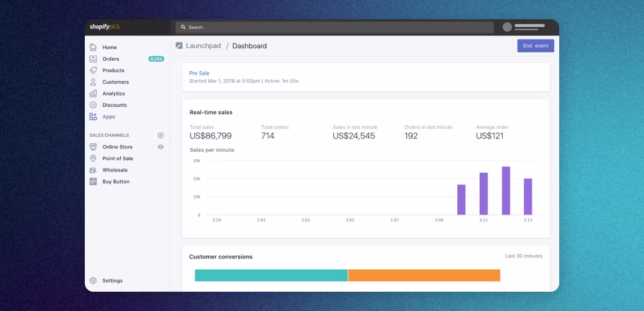
Task: Click the purple bar at 3:13
Action: pos(528,197)
